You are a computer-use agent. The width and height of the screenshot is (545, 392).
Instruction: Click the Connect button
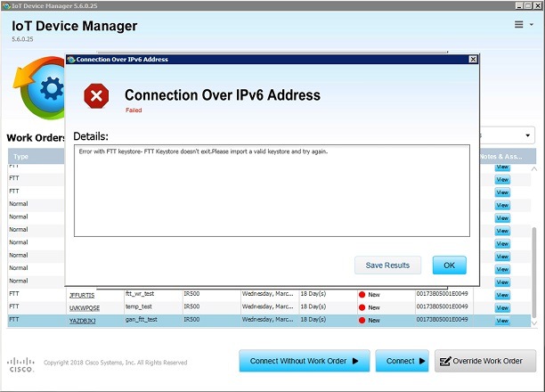pos(402,361)
